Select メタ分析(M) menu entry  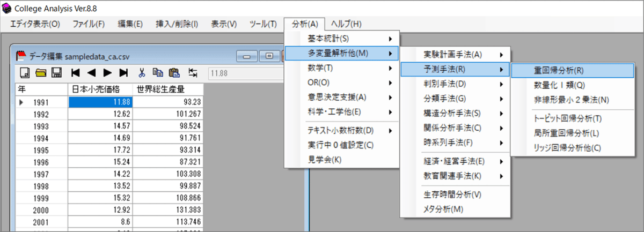pyautogui.click(x=455, y=208)
